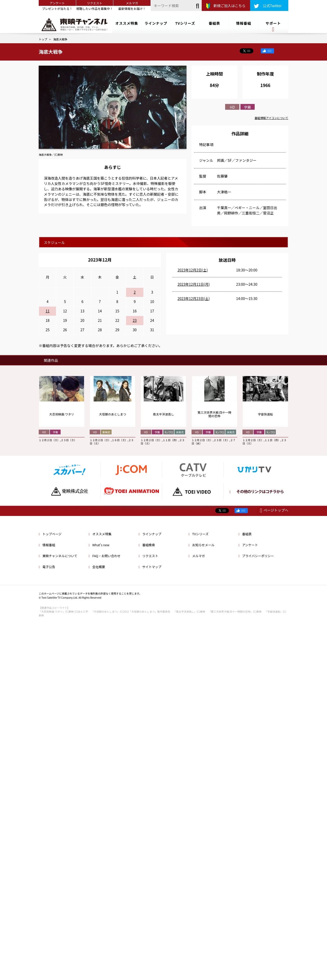Select December 2 in the calendar
Screen dimensions: 327x980
[134, 292]
